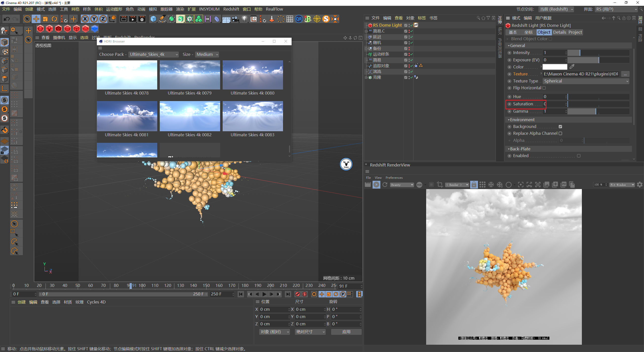Screen dimensions: 644x352
Task: Enable Replace Alpha Channel checkbox
Action: click(560, 134)
